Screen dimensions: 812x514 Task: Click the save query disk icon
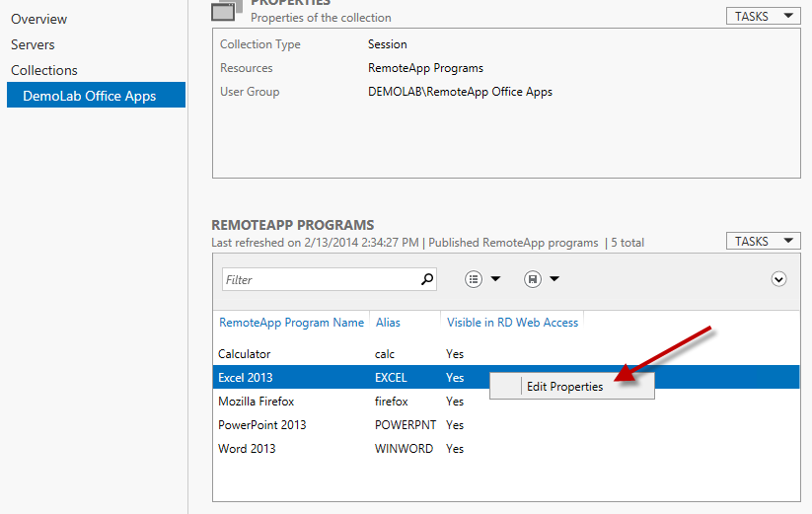533,279
